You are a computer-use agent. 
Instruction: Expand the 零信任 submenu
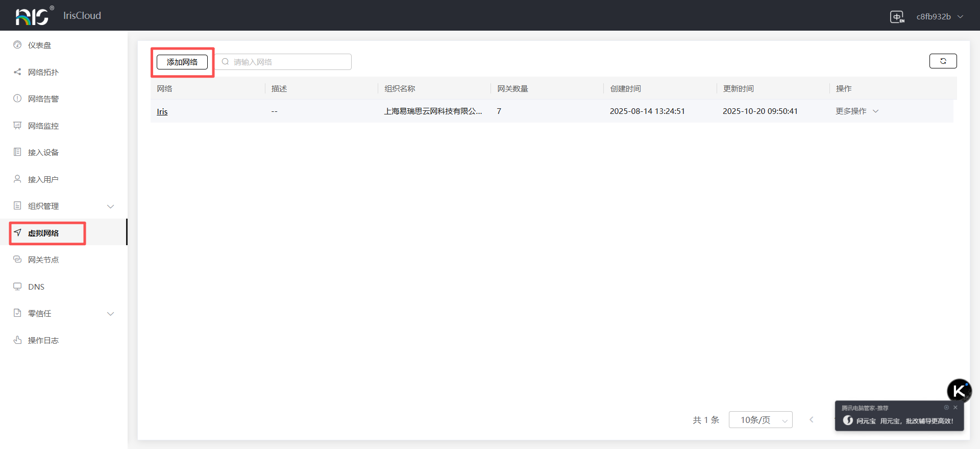pos(110,314)
